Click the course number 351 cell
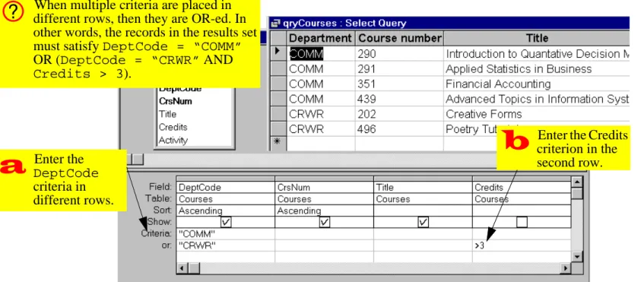The height and width of the screenshot is (282, 644). 399,84
